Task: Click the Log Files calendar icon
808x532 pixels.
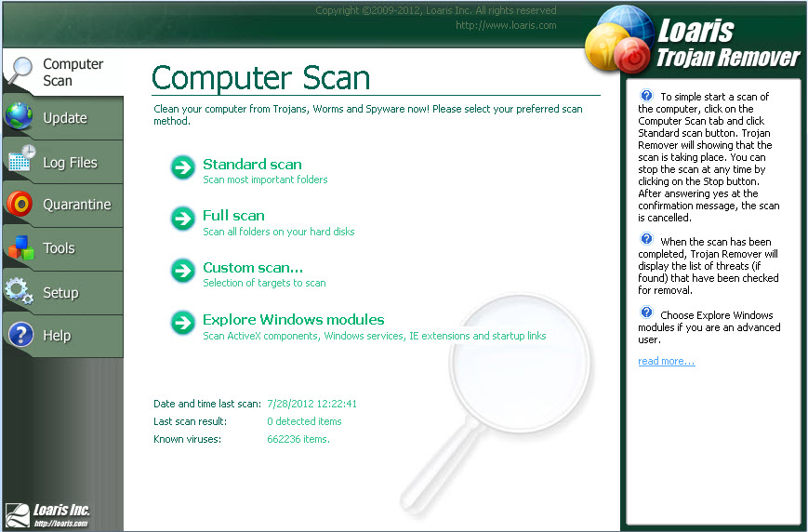Action: (x=21, y=158)
